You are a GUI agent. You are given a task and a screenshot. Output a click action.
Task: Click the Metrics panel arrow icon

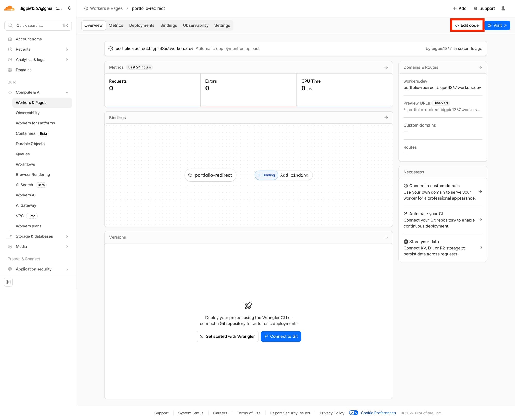click(386, 67)
